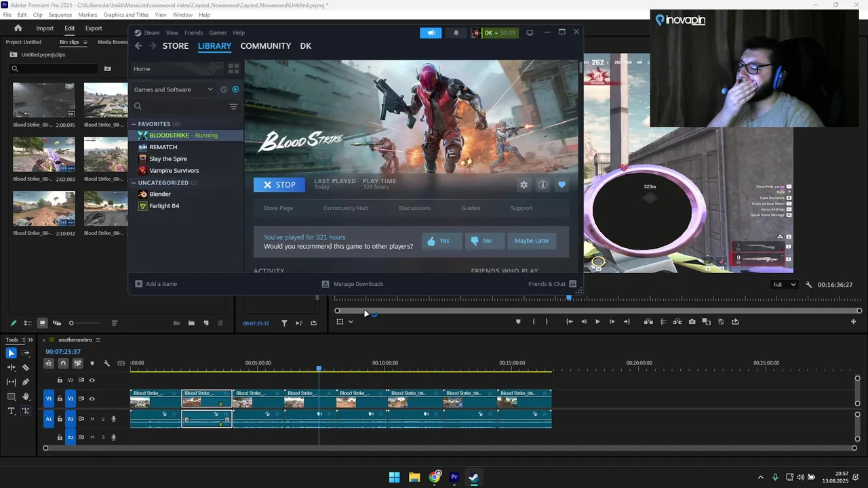This screenshot has width=868, height=488.
Task: Click the New Bin folder icon
Action: pyautogui.click(x=191, y=323)
